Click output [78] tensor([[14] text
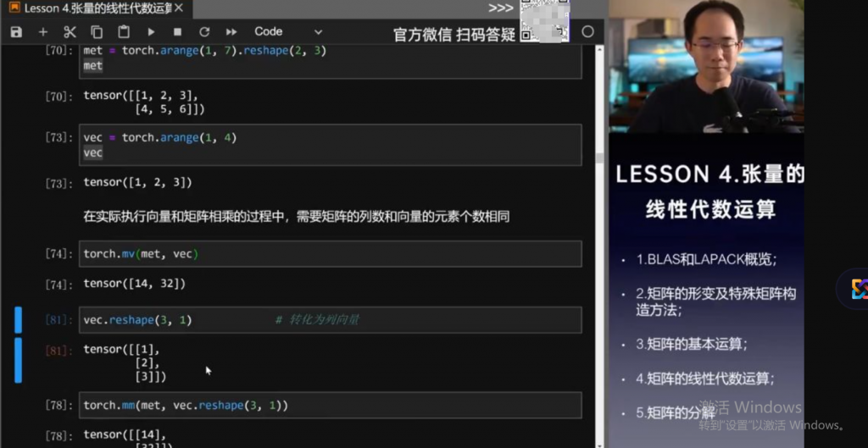 coord(125,434)
